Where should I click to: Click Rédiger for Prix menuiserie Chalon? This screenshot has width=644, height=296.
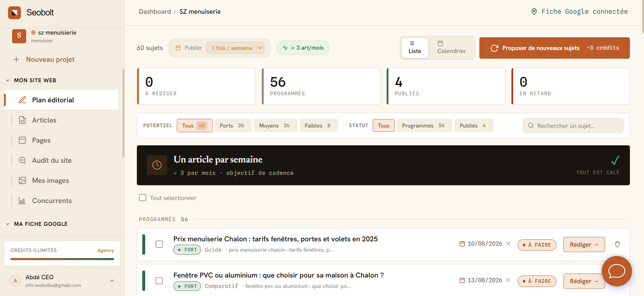click(x=584, y=245)
